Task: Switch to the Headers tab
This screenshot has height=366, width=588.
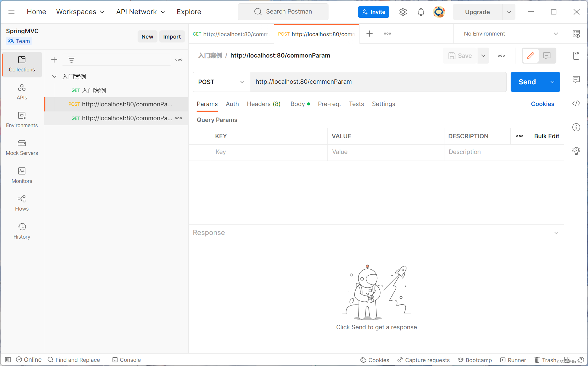Action: pyautogui.click(x=263, y=104)
